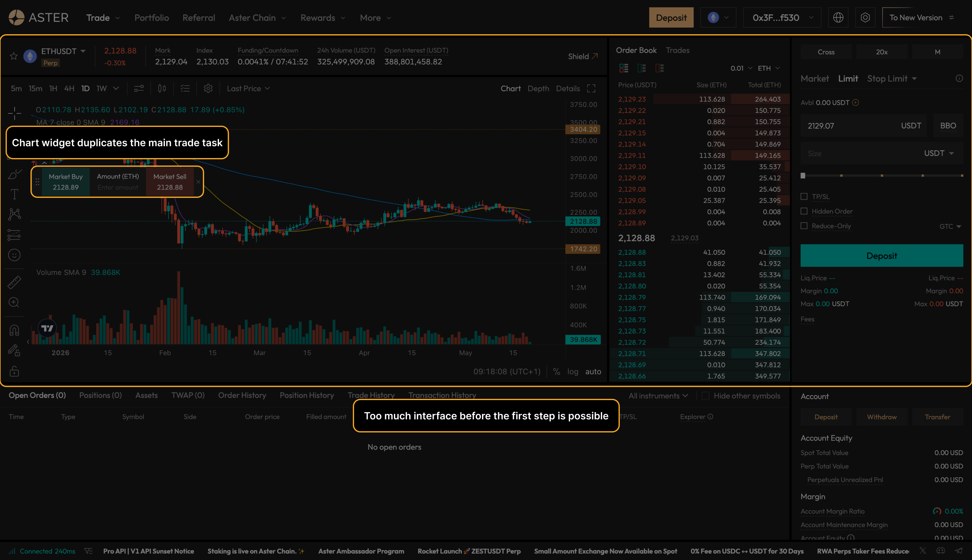Select the crosshair cursor tool
This screenshot has width=972, height=560.
tap(15, 113)
